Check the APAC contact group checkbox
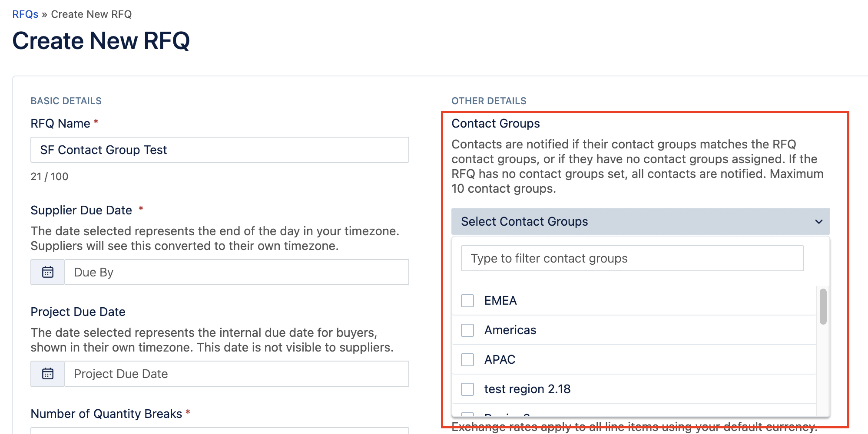 point(467,360)
